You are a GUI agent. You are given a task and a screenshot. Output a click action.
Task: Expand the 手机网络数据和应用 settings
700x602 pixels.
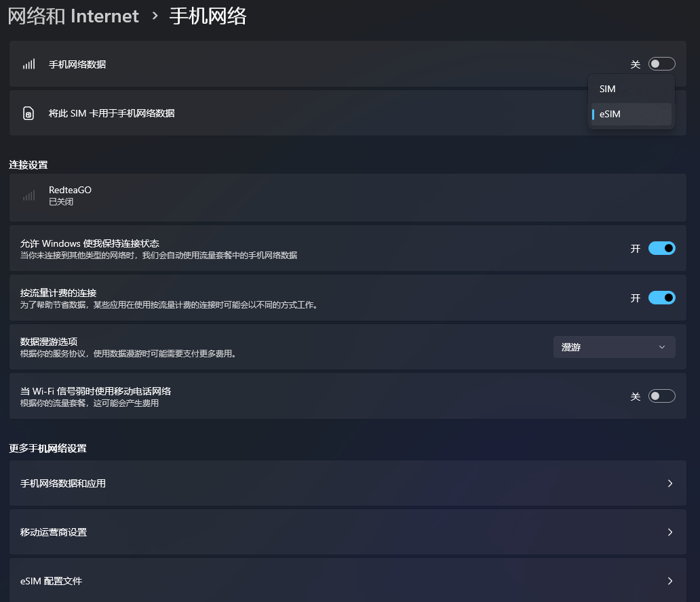pos(347,483)
